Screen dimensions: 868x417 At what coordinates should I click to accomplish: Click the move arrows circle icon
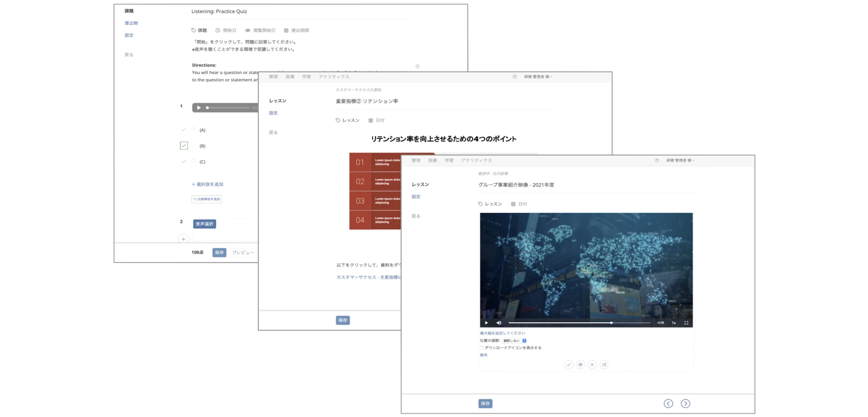(580, 364)
